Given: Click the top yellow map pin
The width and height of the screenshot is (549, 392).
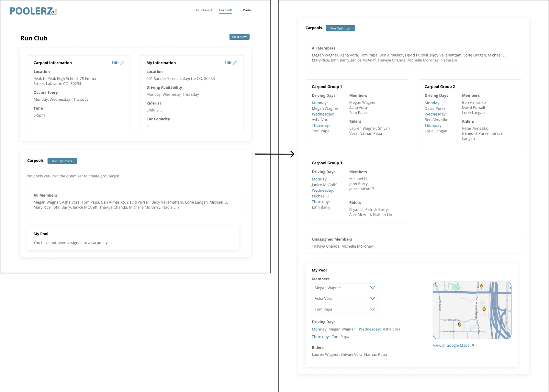Looking at the screenshot, I should pos(481,286).
